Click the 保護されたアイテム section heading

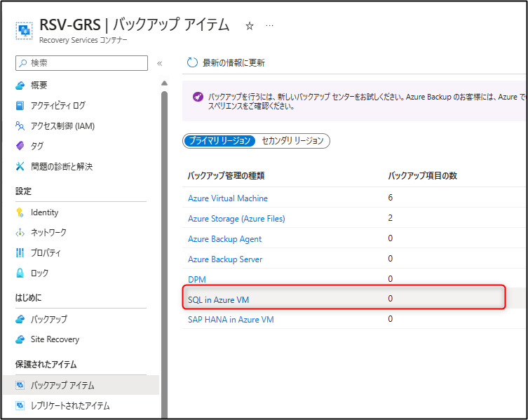coord(46,364)
